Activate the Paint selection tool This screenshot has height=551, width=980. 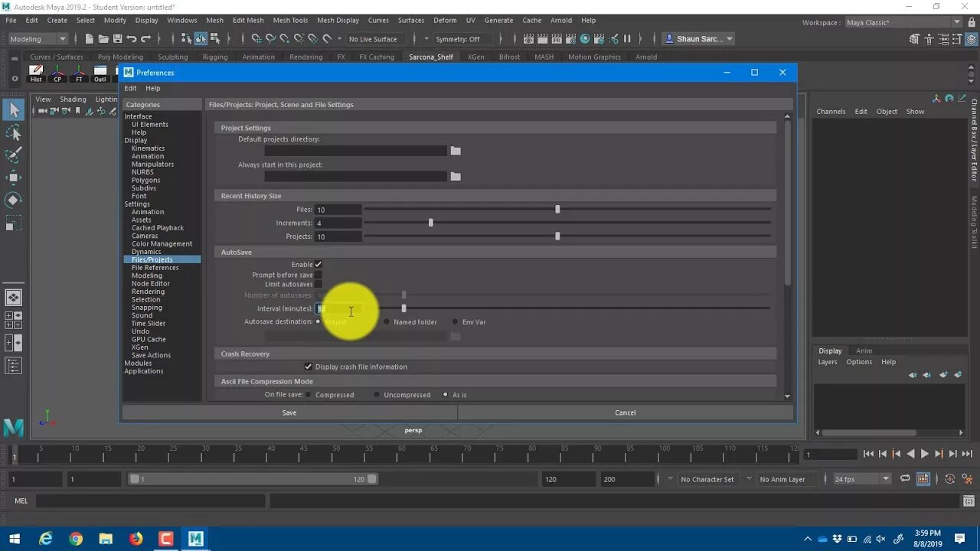[x=13, y=155]
